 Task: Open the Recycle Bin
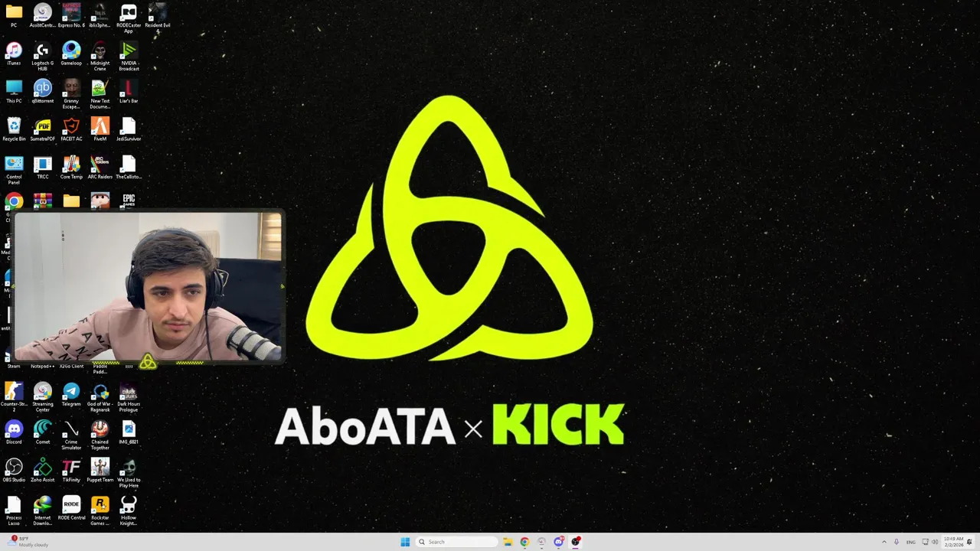(14, 129)
